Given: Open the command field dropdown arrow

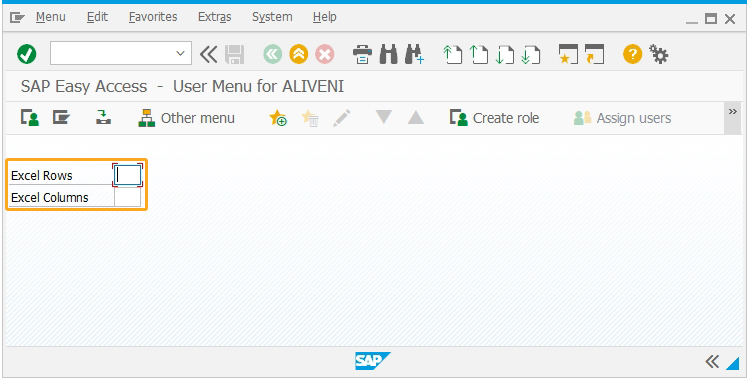Looking at the screenshot, I should (x=180, y=53).
